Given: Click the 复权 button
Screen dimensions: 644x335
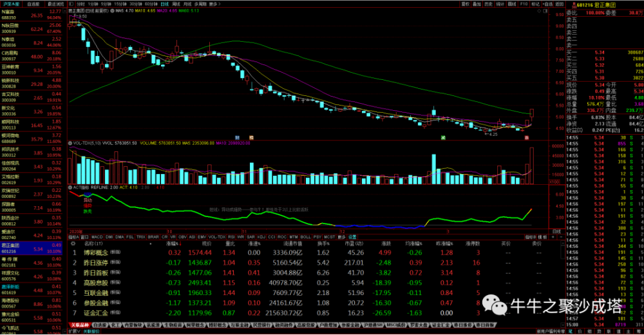Looking at the screenshot, I should tap(466, 4).
